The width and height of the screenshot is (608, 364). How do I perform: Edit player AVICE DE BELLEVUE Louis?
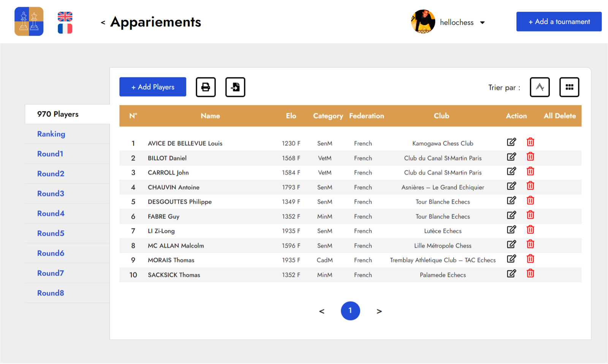[511, 142]
